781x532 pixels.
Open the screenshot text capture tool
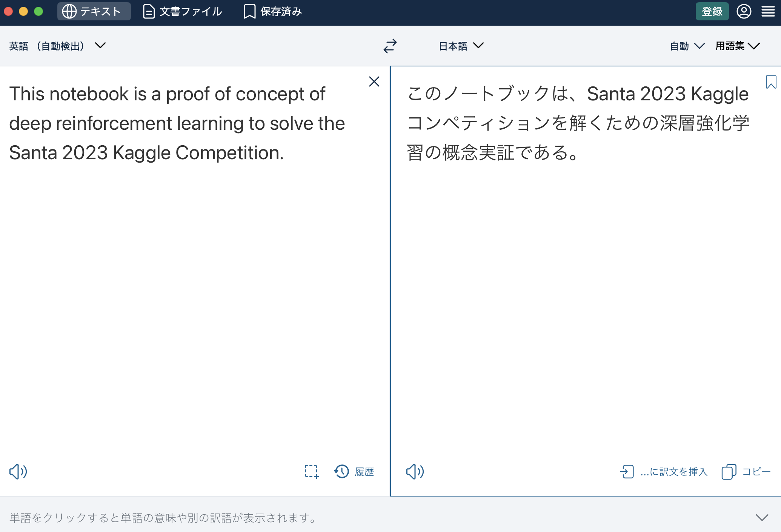[311, 472]
